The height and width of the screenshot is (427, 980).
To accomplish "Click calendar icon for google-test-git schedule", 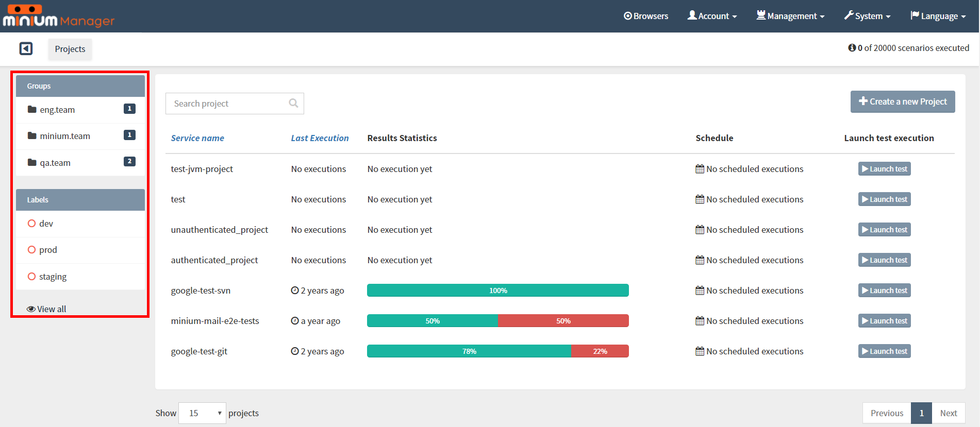I will coord(700,351).
